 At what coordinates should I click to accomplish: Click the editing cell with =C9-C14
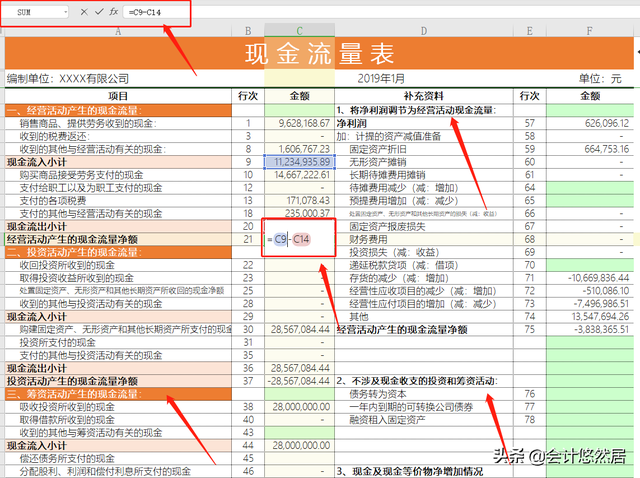299,239
